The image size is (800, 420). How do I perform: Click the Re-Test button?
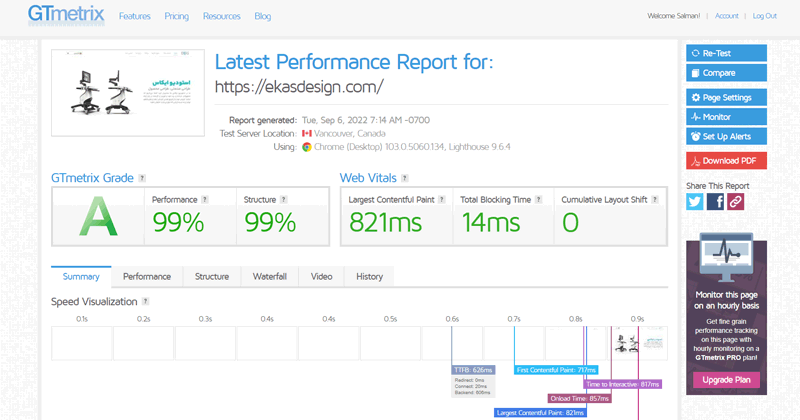point(726,53)
